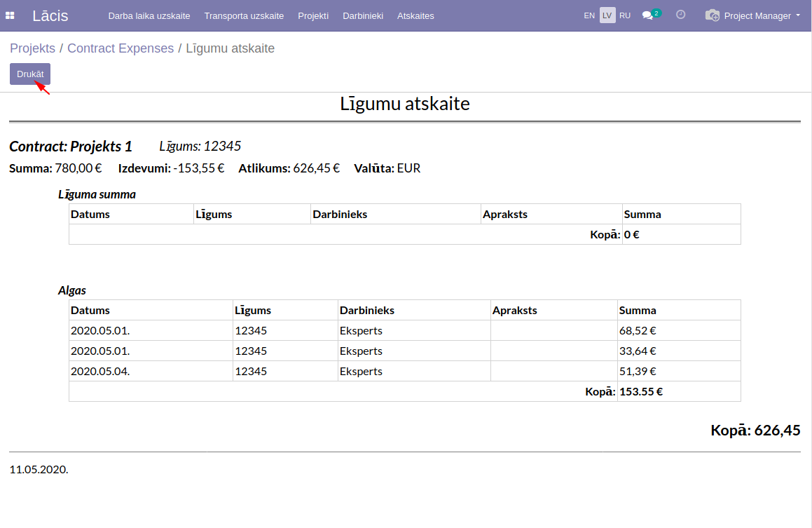Open Darba laika uzskaite menu
The image size is (812, 528).
click(x=149, y=15)
